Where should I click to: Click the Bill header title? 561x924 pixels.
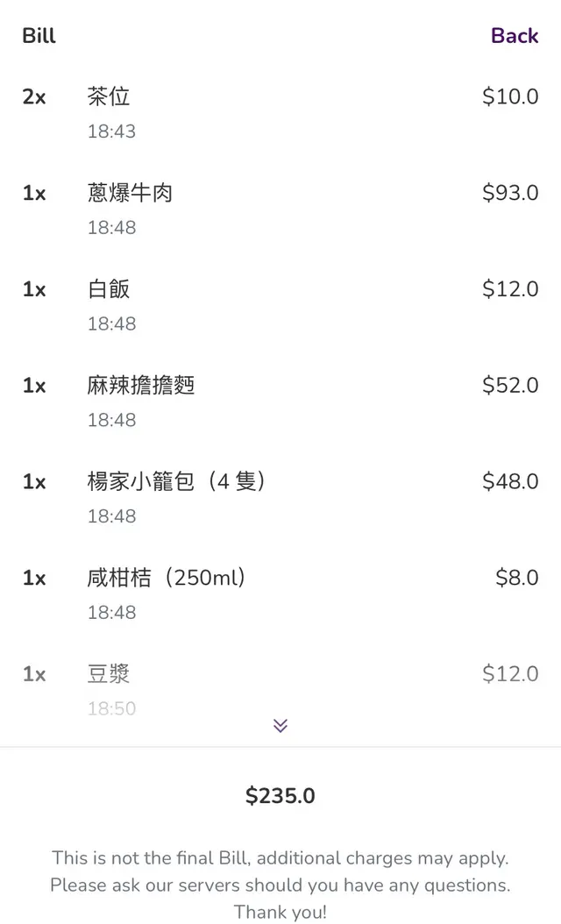39,36
